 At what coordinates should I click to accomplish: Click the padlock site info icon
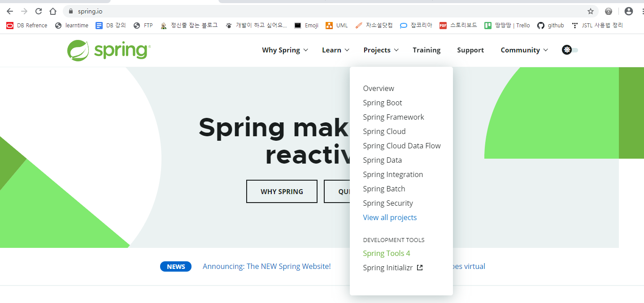click(70, 11)
